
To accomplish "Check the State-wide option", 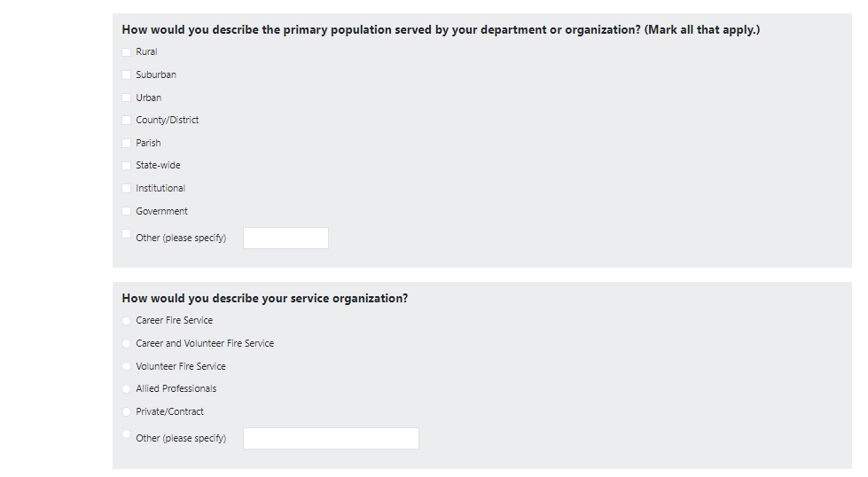I will [x=126, y=166].
